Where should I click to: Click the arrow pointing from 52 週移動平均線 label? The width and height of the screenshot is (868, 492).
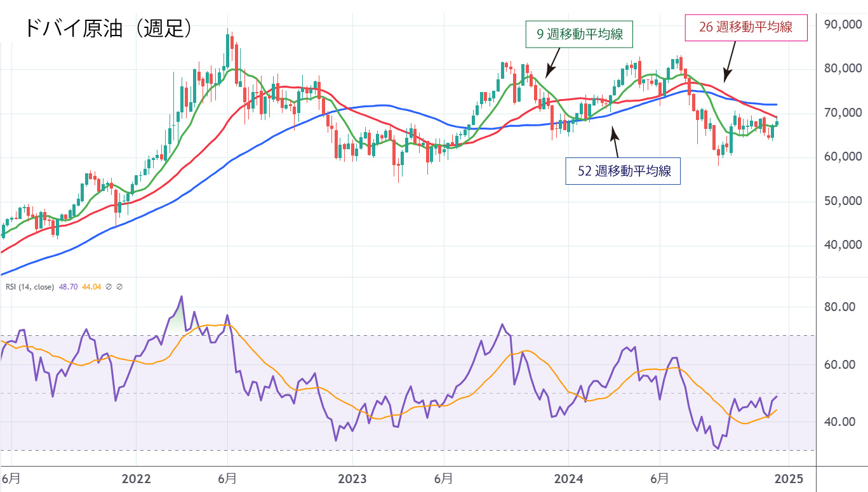tap(615, 142)
